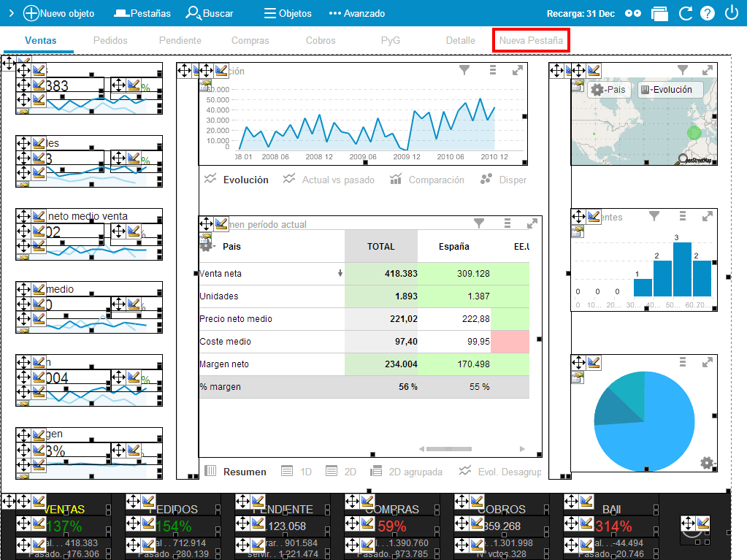
Task: Click the gear icon on the pie chart
Action: pos(706,462)
